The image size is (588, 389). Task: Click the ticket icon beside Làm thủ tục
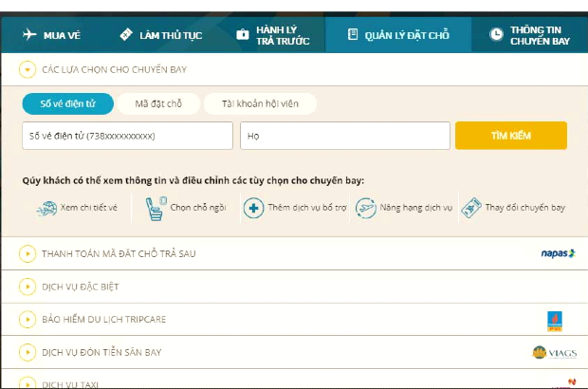pyautogui.click(x=126, y=34)
